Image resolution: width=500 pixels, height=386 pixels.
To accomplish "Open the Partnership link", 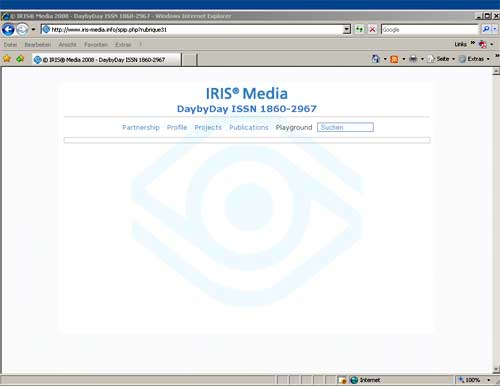I will coord(141,127).
